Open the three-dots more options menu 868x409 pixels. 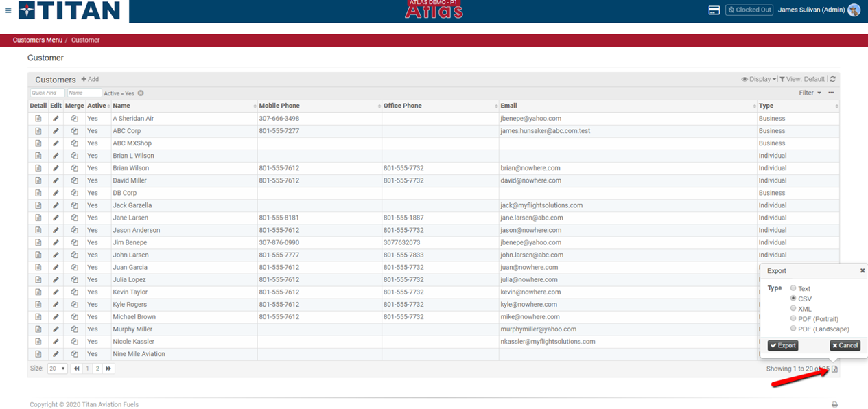(831, 93)
